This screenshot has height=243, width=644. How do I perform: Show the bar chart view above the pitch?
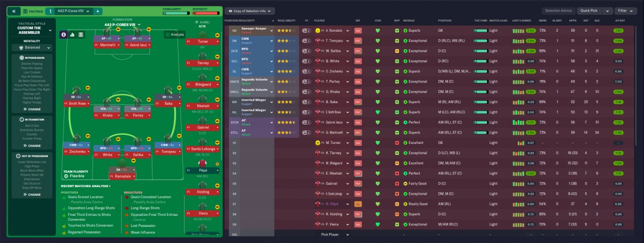pyautogui.click(x=72, y=35)
